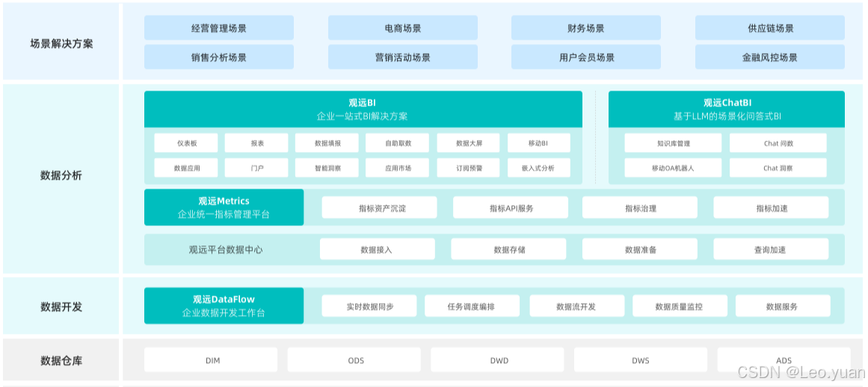The width and height of the screenshot is (868, 387).
Task: Select the 指标加速 box
Action: click(771, 208)
